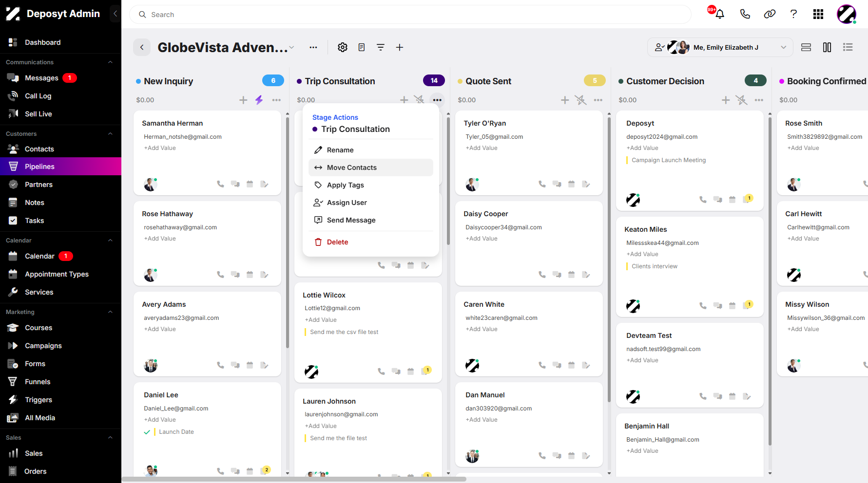
Task: Open calendar icon on Tyler O'Ryan card
Action: (572, 184)
